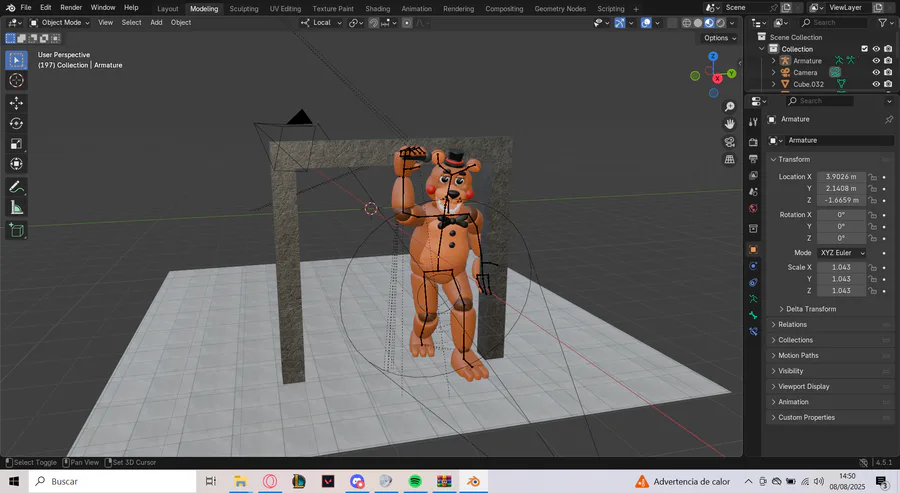900x493 pixels.
Task: Click the Location X value field
Action: point(841,177)
